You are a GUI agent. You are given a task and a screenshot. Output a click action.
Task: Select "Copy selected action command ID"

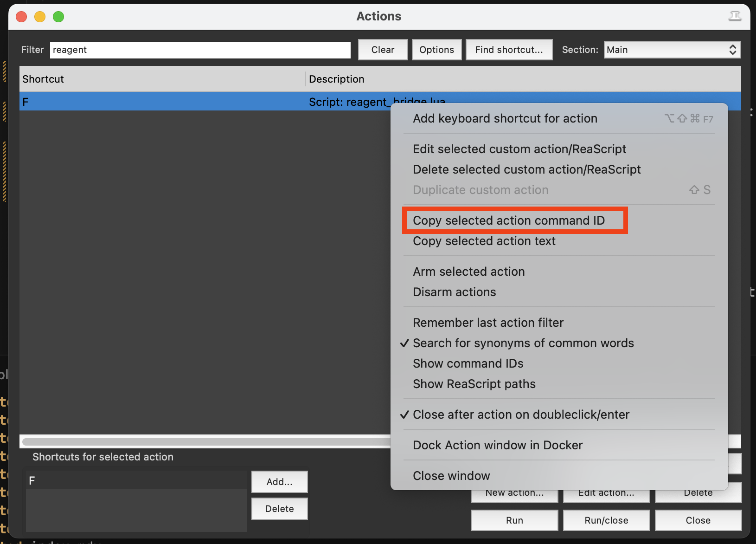(x=509, y=220)
